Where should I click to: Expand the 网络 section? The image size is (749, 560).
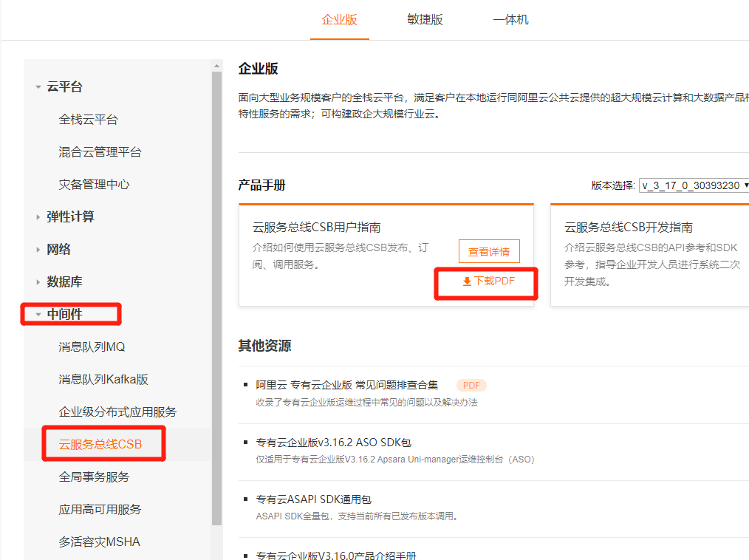pyautogui.click(x=38, y=250)
